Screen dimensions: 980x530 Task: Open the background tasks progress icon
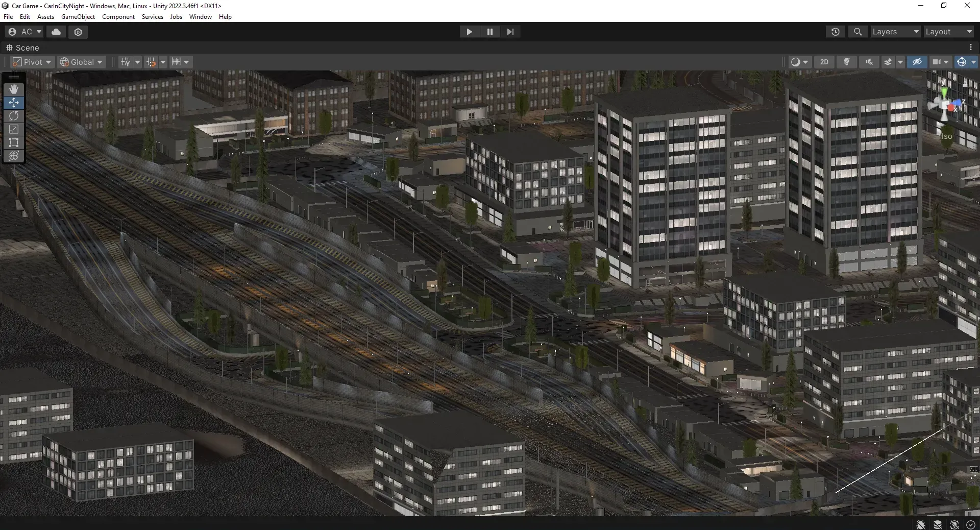pyautogui.click(x=971, y=524)
